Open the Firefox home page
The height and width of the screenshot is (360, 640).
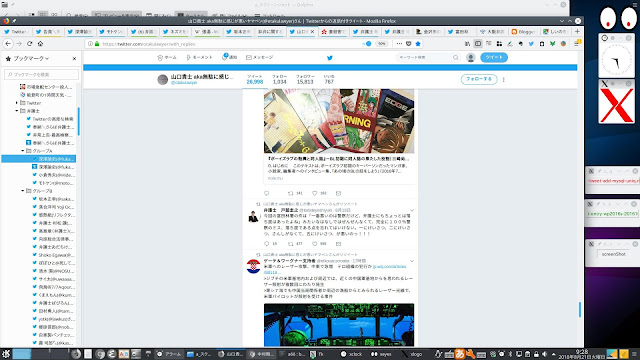click(40, 44)
